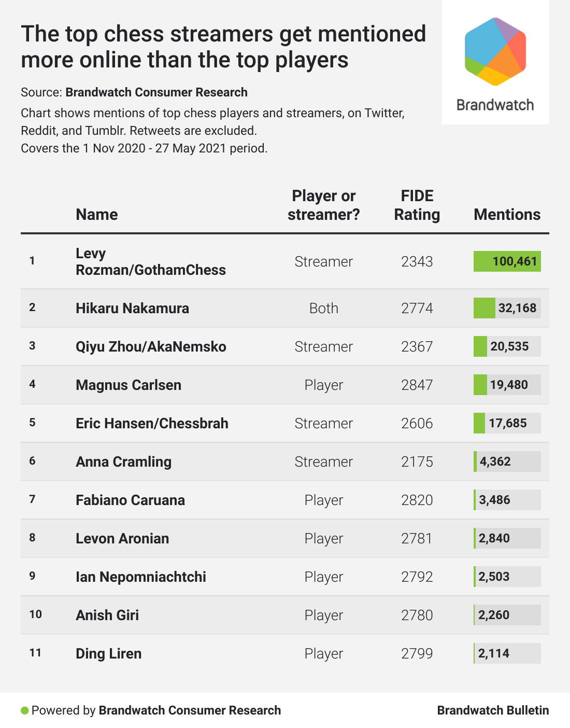Click the FIDE Rating column header
Viewport: 570px width, 728px height.
417,205
